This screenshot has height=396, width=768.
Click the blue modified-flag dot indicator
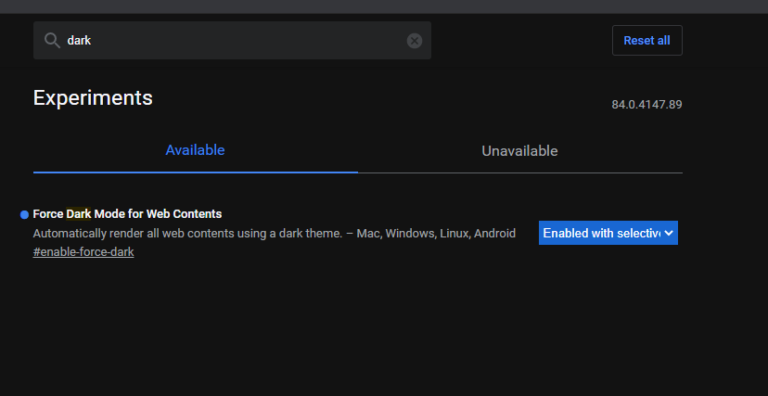point(24,215)
